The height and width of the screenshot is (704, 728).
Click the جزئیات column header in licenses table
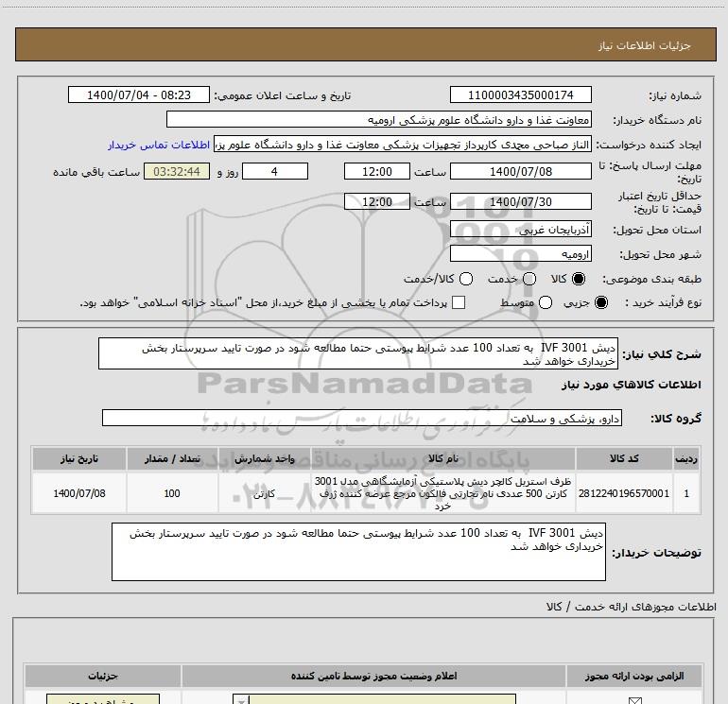point(103,676)
